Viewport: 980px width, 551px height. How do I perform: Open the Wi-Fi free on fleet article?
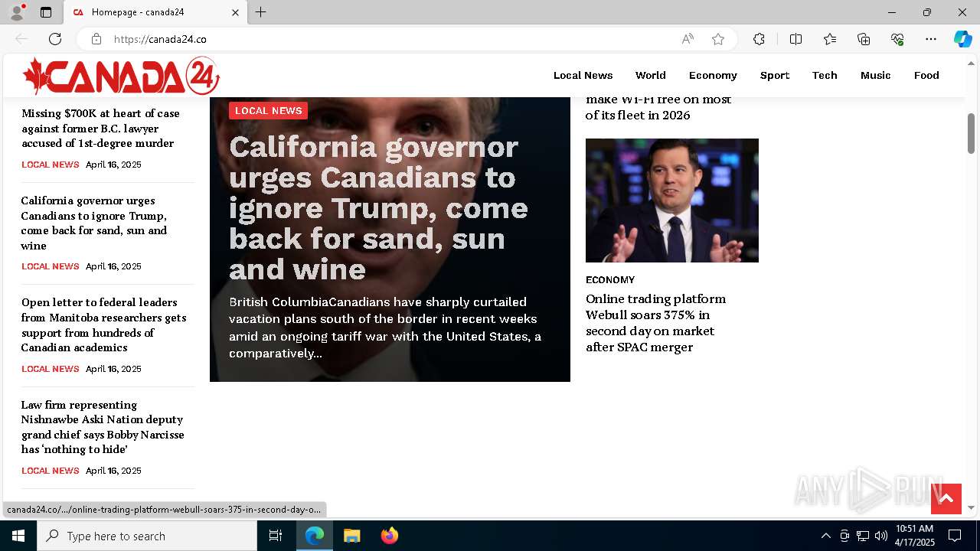tap(658, 107)
